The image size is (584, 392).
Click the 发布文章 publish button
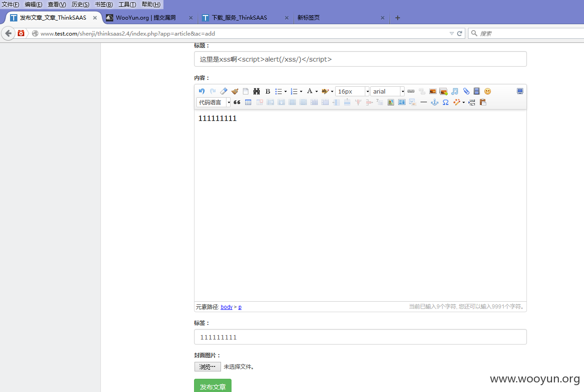(213, 386)
